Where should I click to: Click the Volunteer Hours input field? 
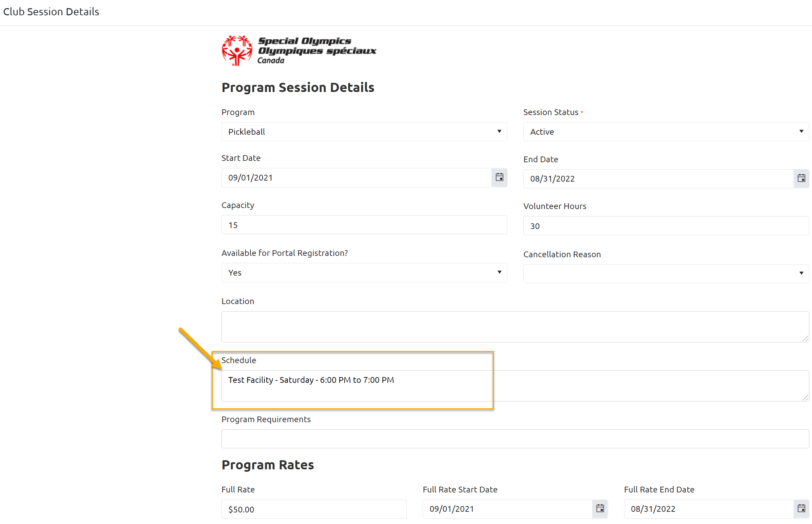coord(666,226)
